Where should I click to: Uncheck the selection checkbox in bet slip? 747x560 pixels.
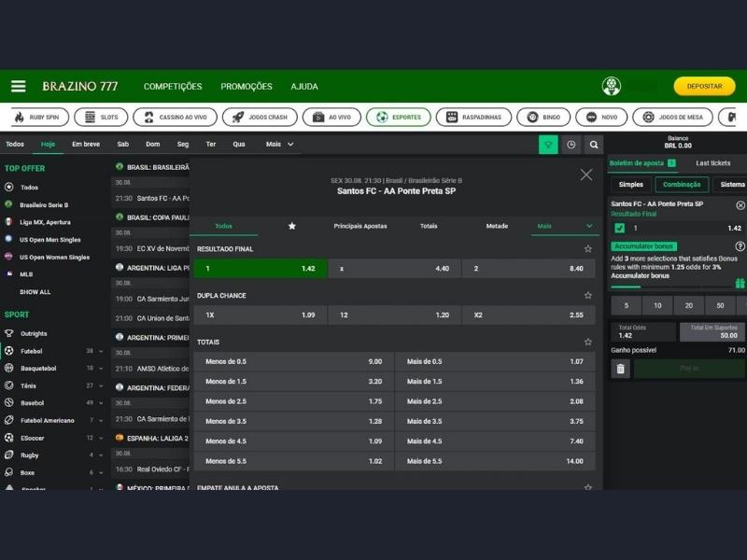pyautogui.click(x=619, y=228)
